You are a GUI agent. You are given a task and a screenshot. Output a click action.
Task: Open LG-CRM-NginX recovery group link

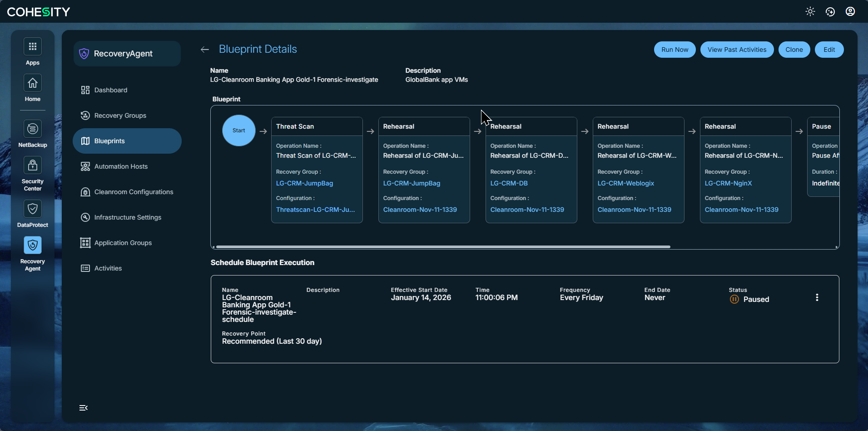[x=728, y=183]
